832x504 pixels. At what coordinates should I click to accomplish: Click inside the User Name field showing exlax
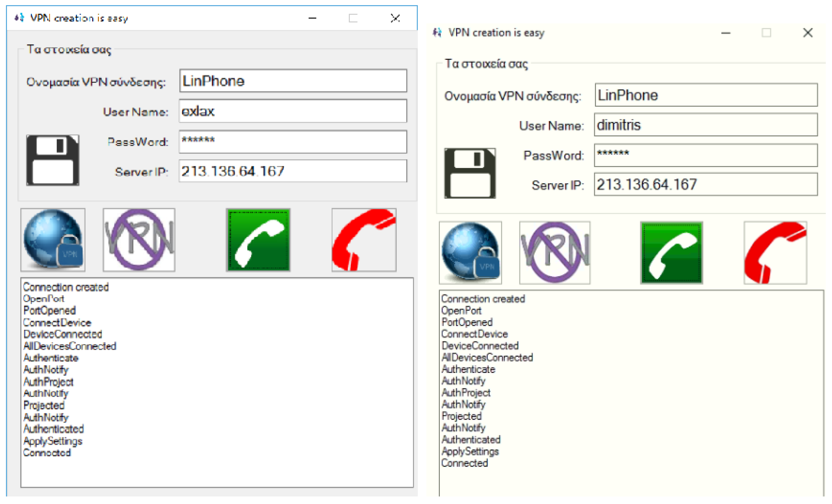click(x=292, y=111)
